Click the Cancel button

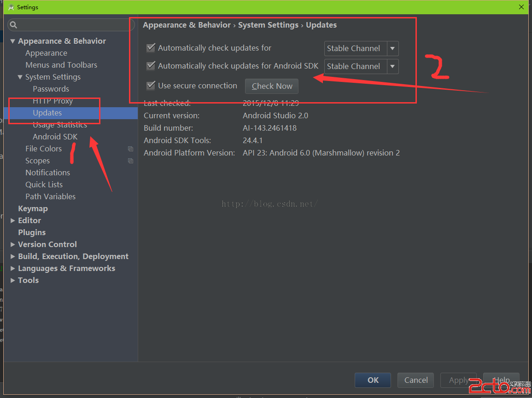click(x=415, y=380)
